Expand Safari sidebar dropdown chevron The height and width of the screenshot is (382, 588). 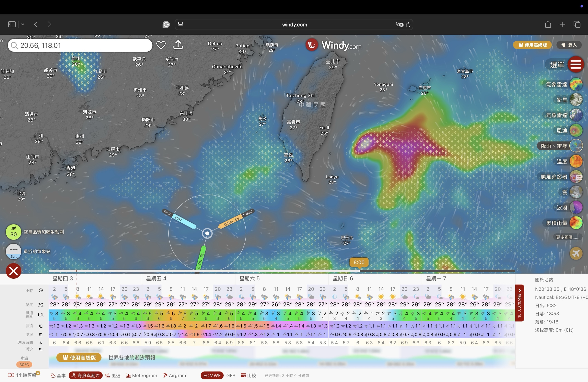[x=23, y=25]
